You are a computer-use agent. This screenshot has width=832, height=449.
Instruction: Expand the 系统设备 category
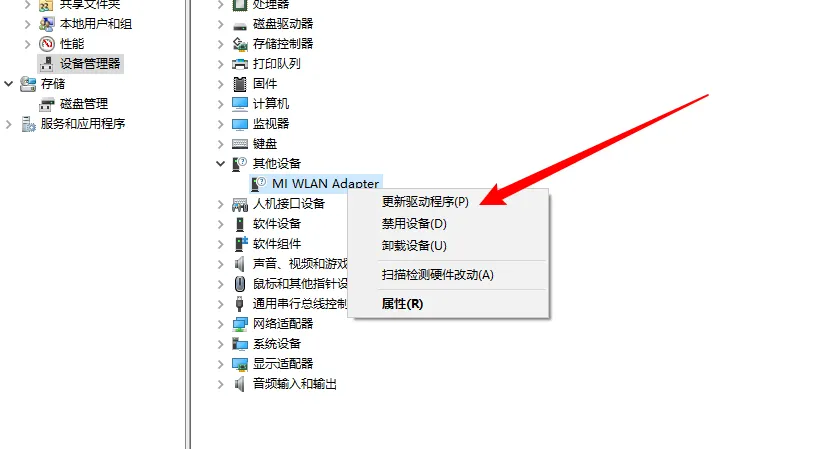pyautogui.click(x=220, y=344)
